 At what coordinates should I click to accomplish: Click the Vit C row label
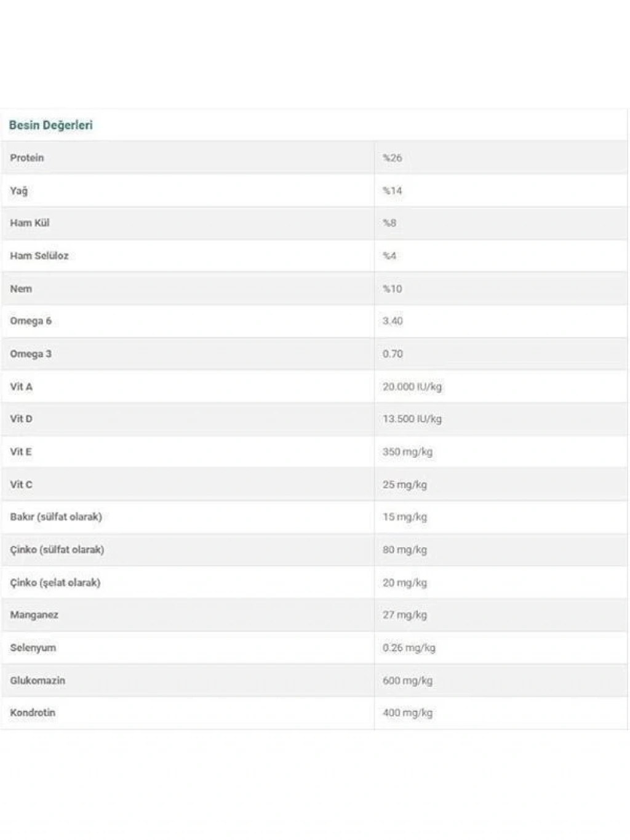point(22,484)
